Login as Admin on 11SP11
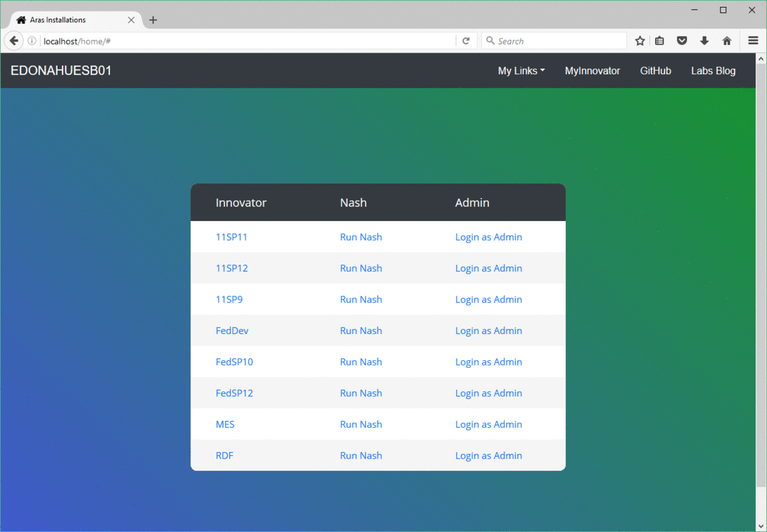The image size is (767, 532). point(488,237)
